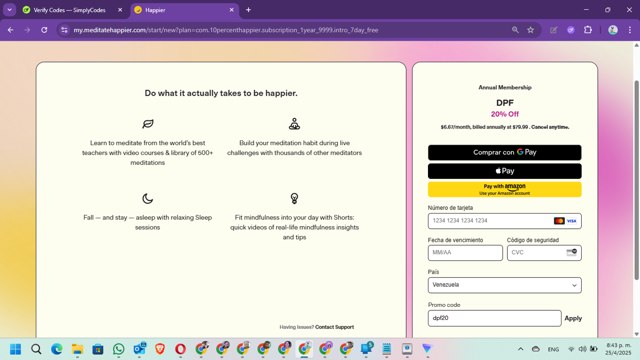The image size is (640, 360).
Task: Click the meditating person icon
Action: pos(294,124)
